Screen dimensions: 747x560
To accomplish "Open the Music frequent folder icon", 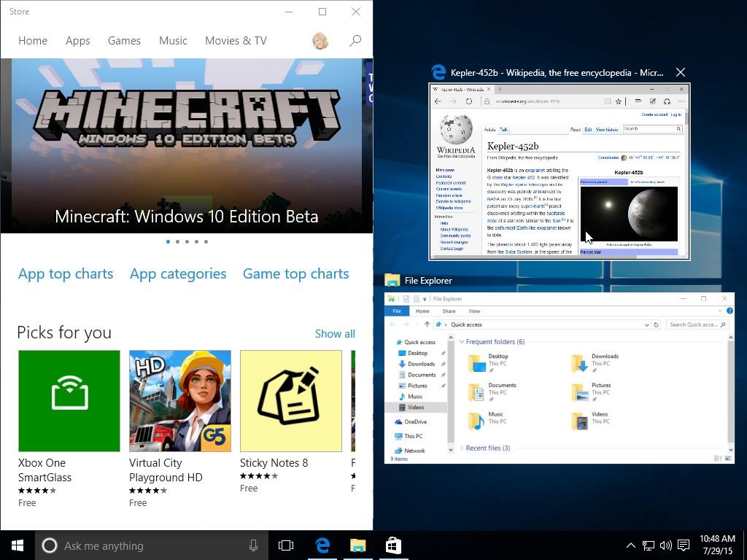I will click(x=476, y=421).
